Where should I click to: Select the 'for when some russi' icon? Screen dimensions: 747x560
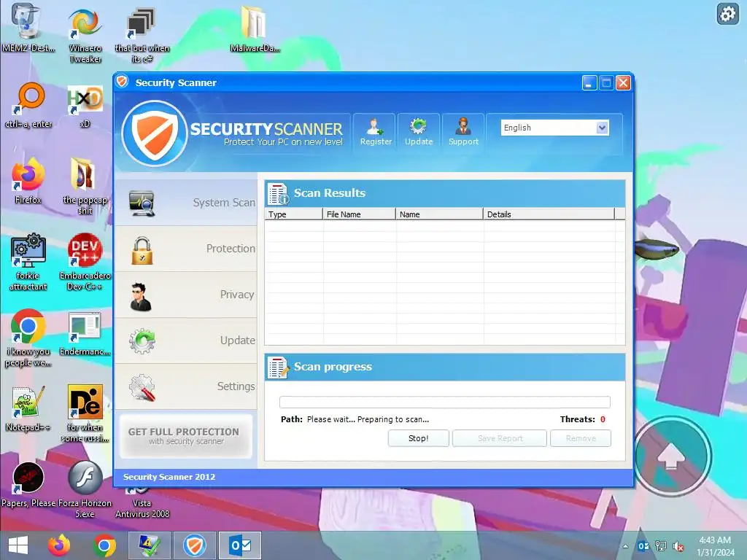[x=85, y=413]
